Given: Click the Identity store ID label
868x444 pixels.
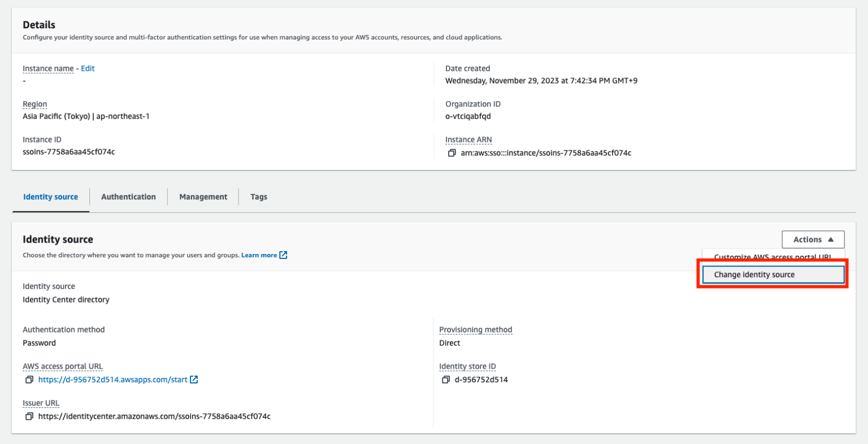Looking at the screenshot, I should [468, 366].
